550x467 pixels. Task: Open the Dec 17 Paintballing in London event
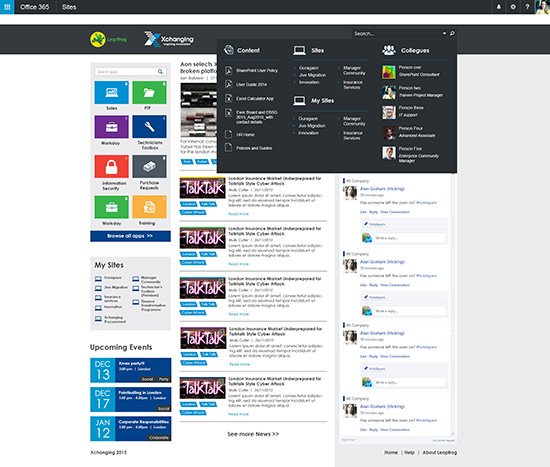point(130,399)
